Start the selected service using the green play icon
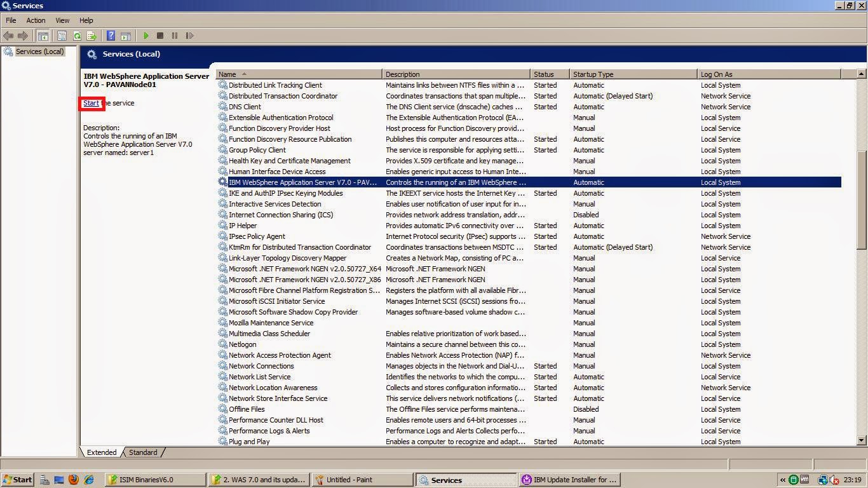The height and width of the screenshot is (488, 868). (146, 36)
